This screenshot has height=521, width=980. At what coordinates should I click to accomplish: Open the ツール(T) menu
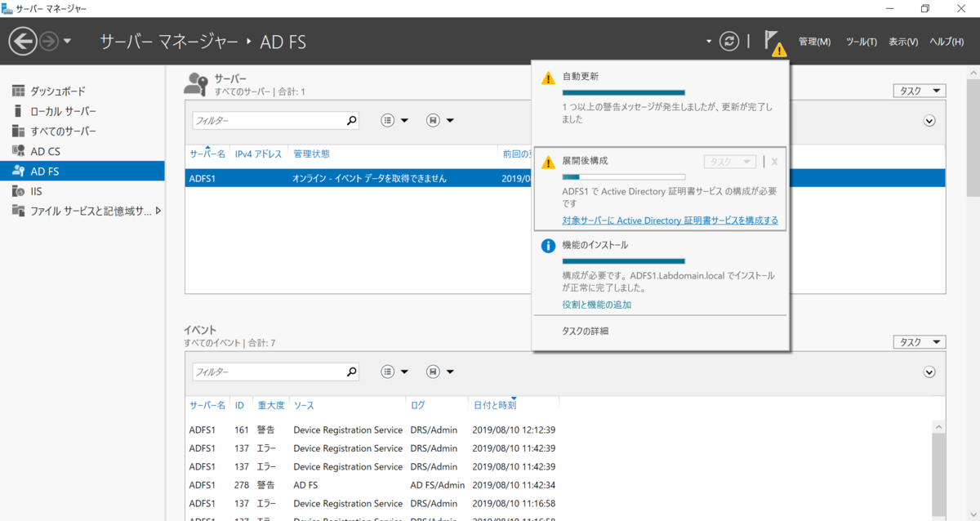[862, 42]
